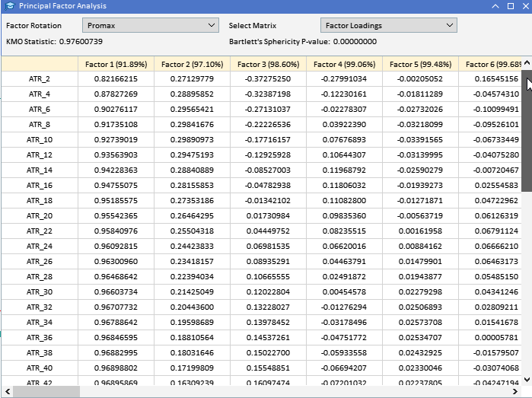Open the Select Matrix dropdown showing Factor Loadings
Screen dimensions: 532x398
click(389, 25)
